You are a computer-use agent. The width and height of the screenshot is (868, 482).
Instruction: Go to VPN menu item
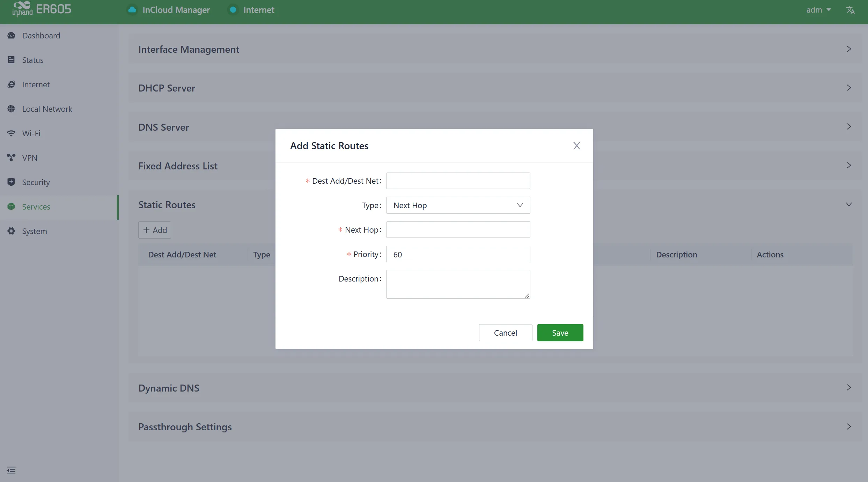tap(59, 158)
